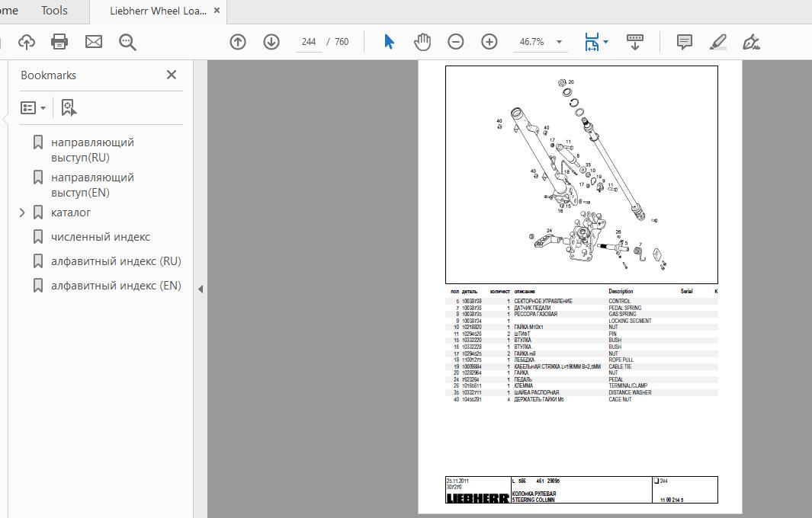Select the Liebherr Wheel Loader document tab
Image resolution: width=812 pixels, height=518 pixels.
click(158, 11)
